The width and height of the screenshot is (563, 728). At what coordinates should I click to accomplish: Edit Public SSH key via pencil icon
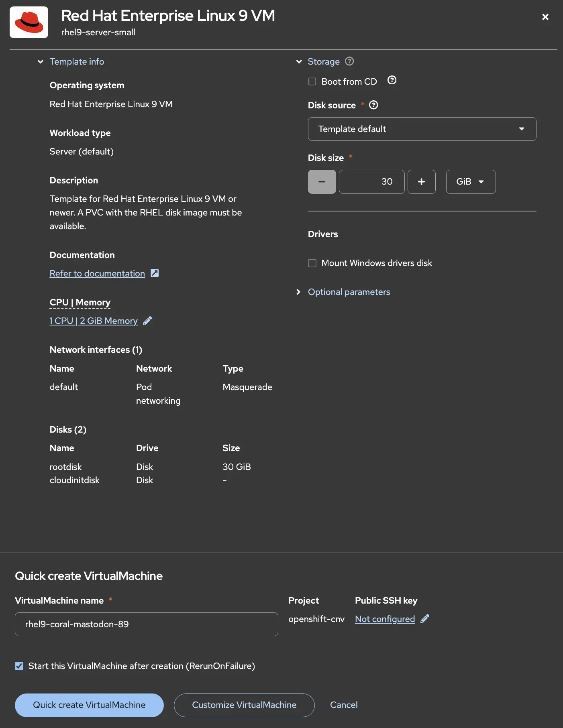pos(425,619)
